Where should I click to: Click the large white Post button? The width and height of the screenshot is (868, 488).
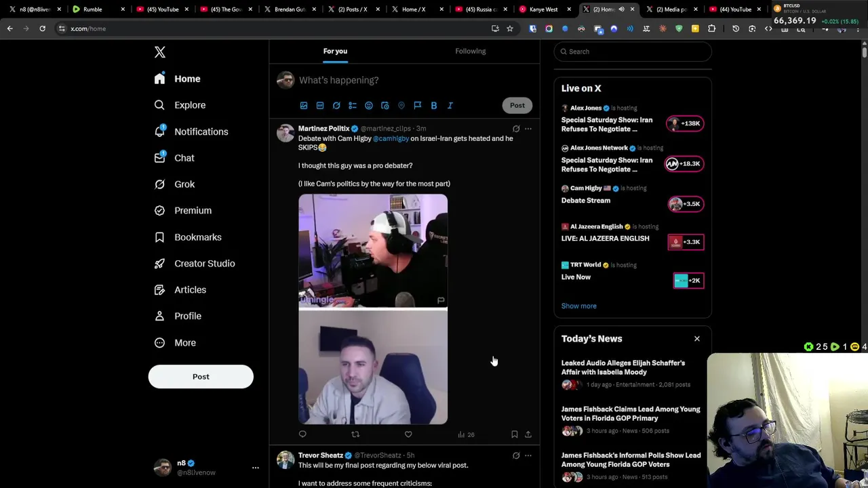(201, 377)
